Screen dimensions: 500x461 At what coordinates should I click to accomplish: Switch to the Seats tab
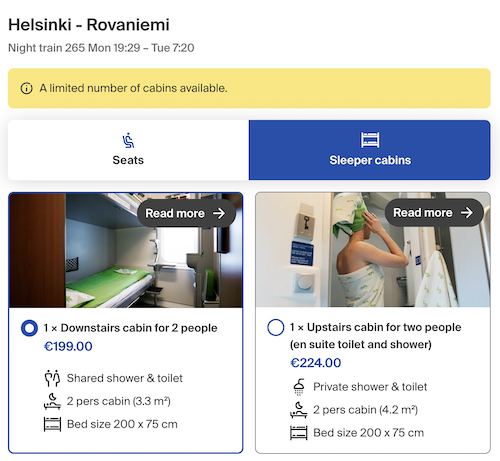point(128,150)
